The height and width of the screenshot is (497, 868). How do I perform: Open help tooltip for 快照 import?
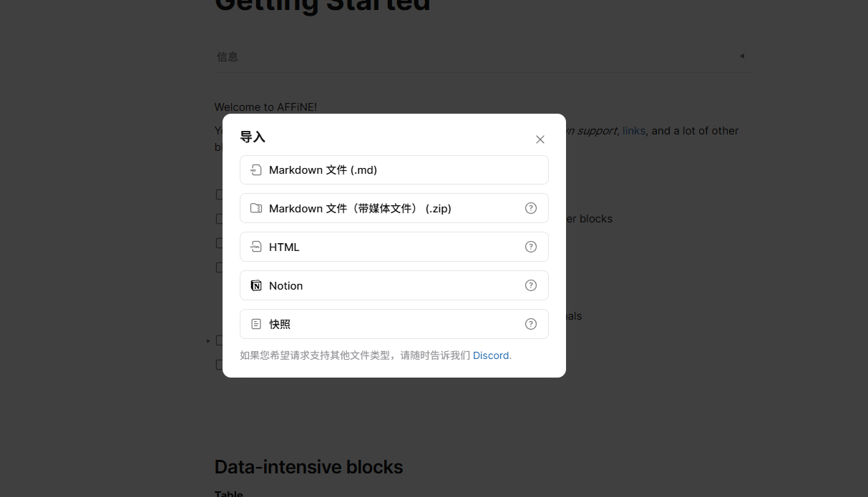[531, 325]
